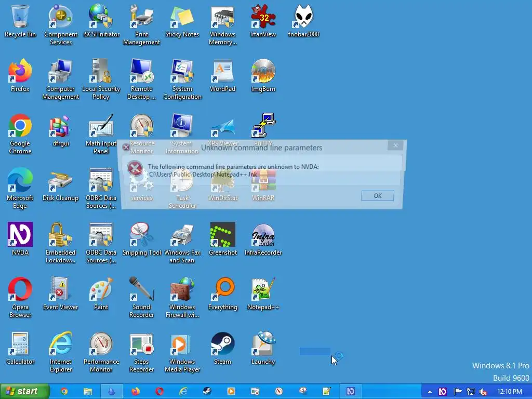532x399 pixels.
Task: Open File Explorer from the taskbar
Action: 87,392
